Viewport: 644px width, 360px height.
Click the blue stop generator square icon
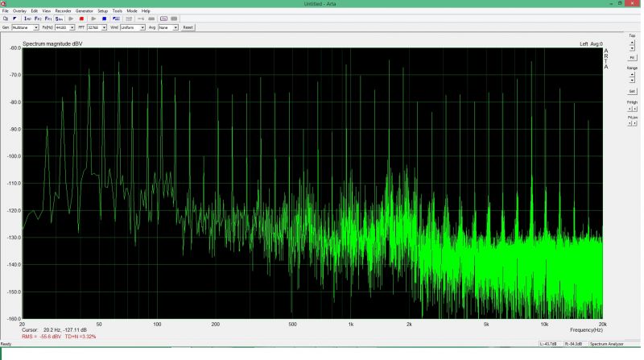(x=104, y=18)
